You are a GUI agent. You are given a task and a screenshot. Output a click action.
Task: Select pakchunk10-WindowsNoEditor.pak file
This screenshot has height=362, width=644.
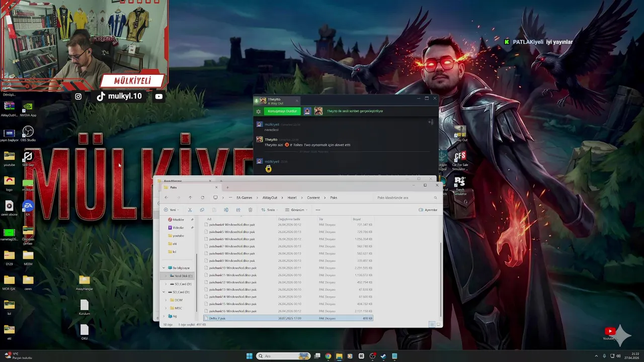[288, 268]
